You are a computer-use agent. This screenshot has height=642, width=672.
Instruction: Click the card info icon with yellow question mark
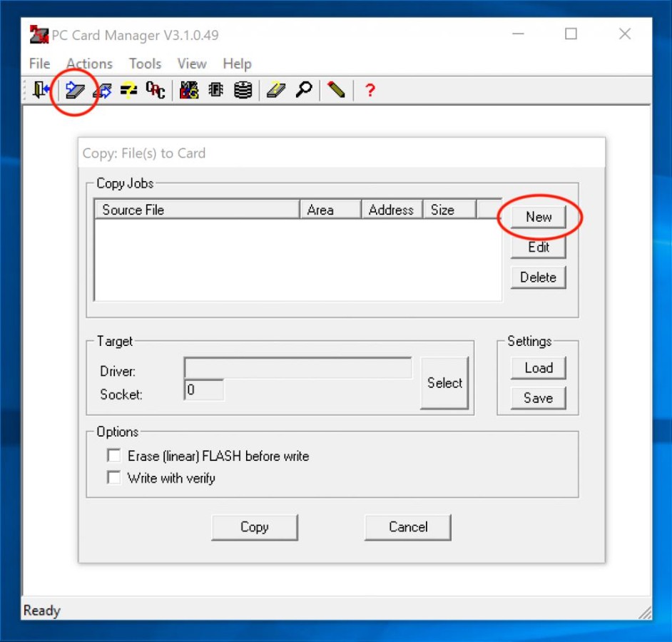[x=276, y=90]
